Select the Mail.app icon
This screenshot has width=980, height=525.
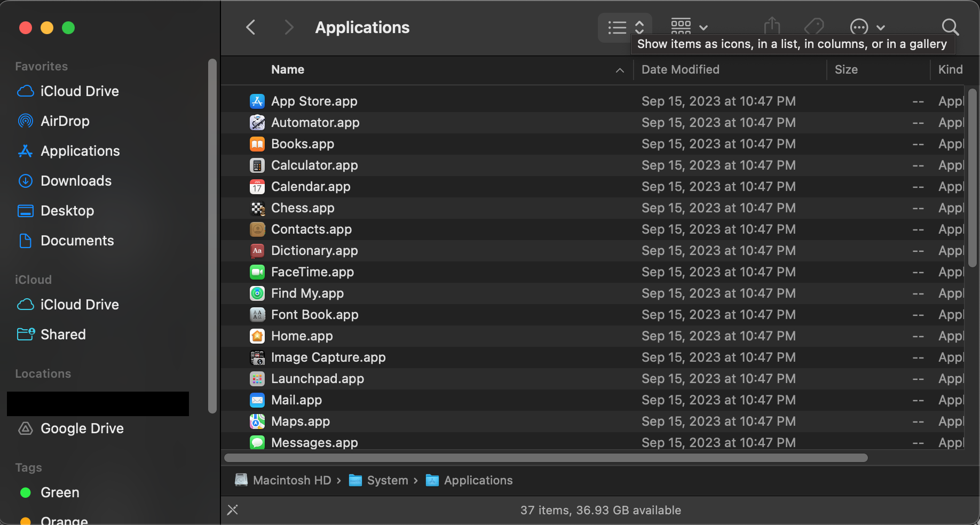(257, 400)
